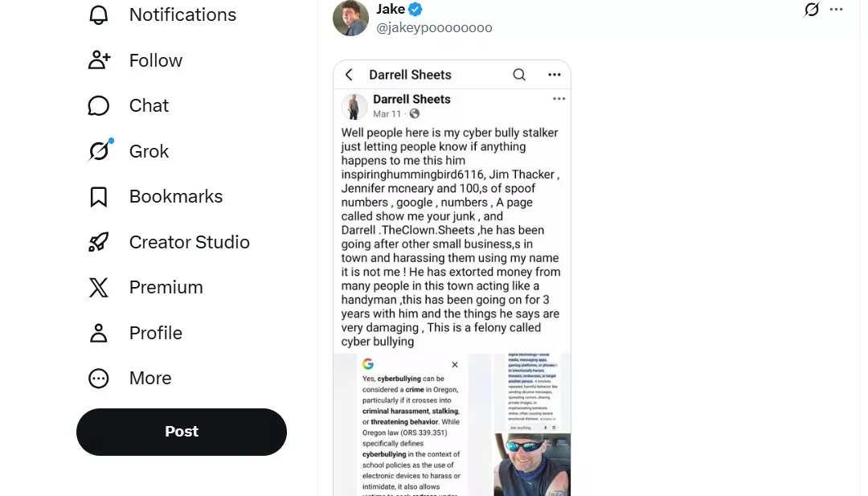Image resolution: width=868 pixels, height=496 pixels.
Task: Go to Profile person icon
Action: [99, 333]
